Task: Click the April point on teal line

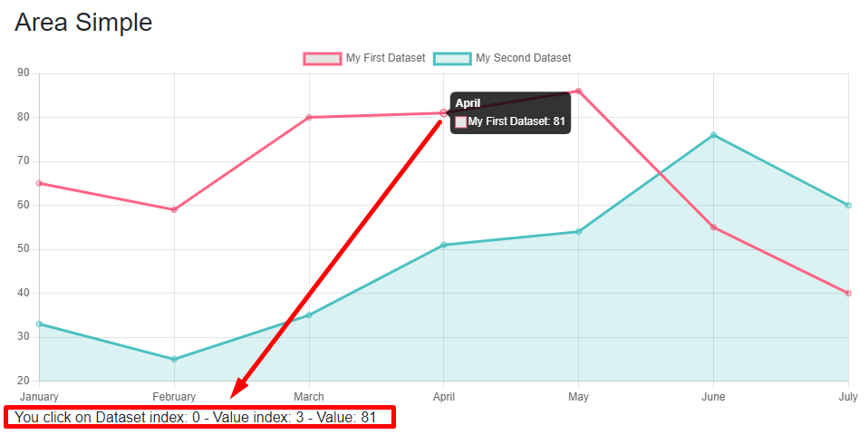Action: tap(443, 245)
